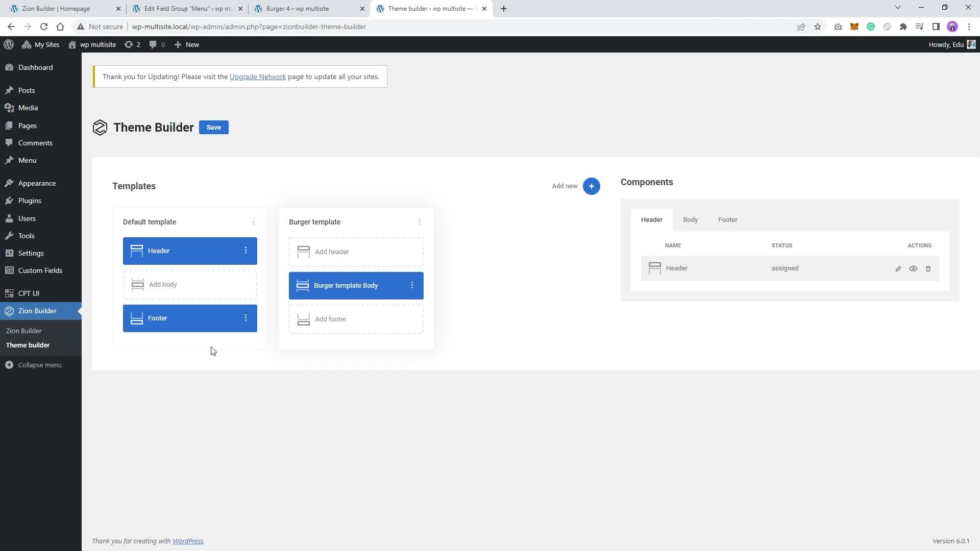980x551 pixels.
Task: Save the Theme Builder changes
Action: click(x=213, y=128)
